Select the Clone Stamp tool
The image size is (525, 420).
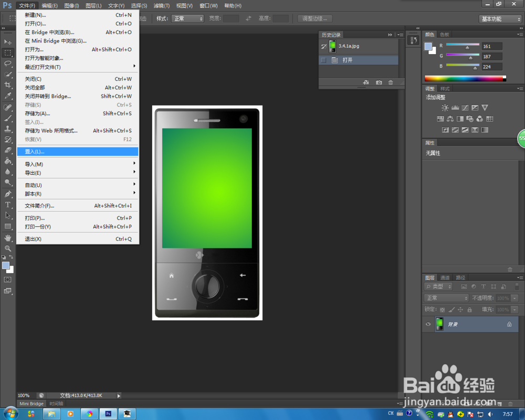[x=8, y=129]
